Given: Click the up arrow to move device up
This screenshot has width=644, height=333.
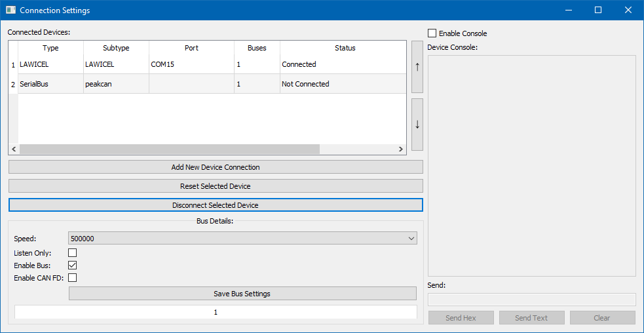Looking at the screenshot, I should click(x=417, y=67).
